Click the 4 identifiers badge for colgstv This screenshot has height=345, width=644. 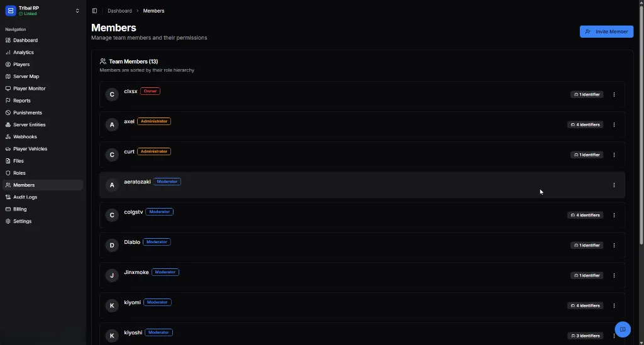coord(585,215)
